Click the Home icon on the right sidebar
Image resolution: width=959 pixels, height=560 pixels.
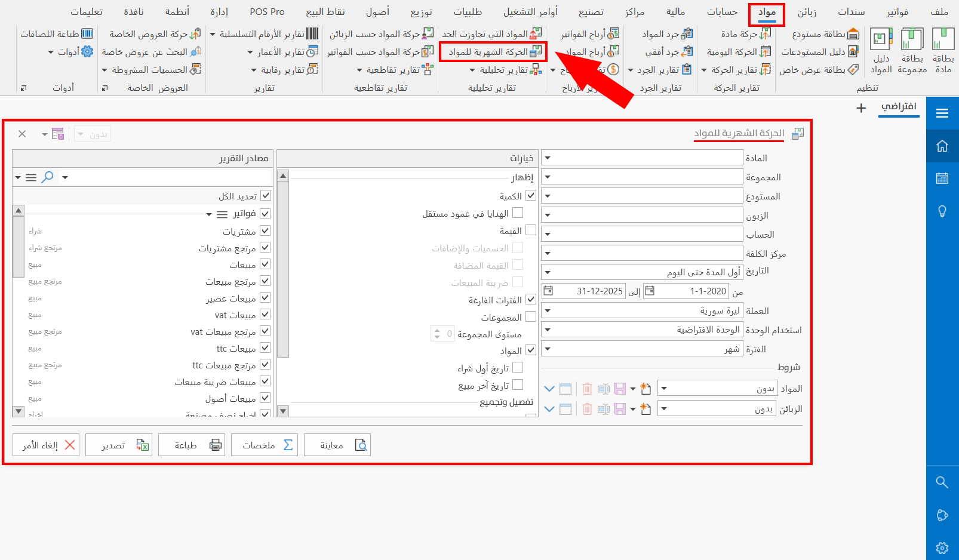[x=942, y=145]
